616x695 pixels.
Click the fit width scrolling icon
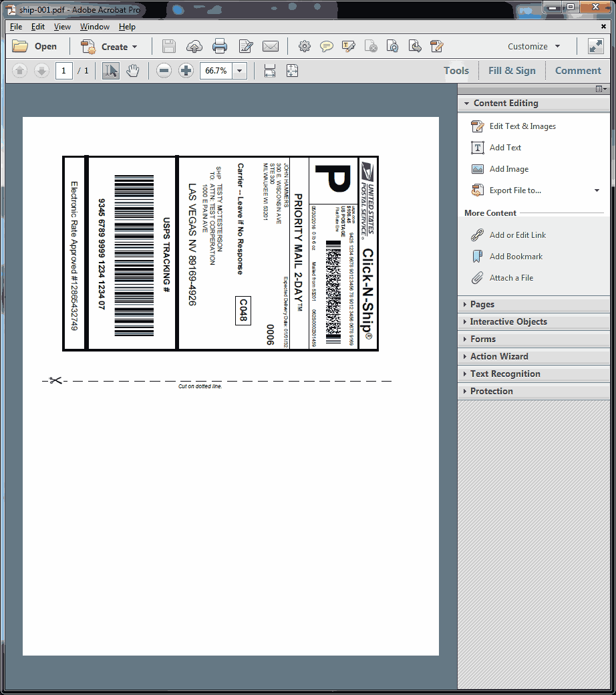(x=269, y=70)
